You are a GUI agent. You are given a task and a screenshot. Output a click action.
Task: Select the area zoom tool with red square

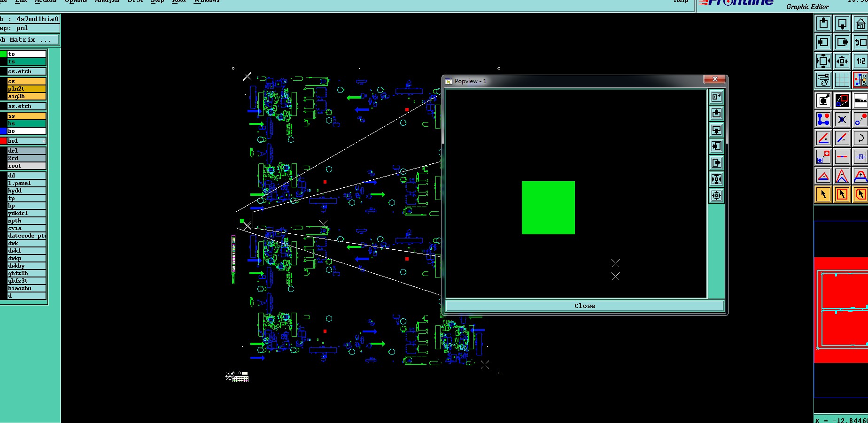tap(842, 100)
